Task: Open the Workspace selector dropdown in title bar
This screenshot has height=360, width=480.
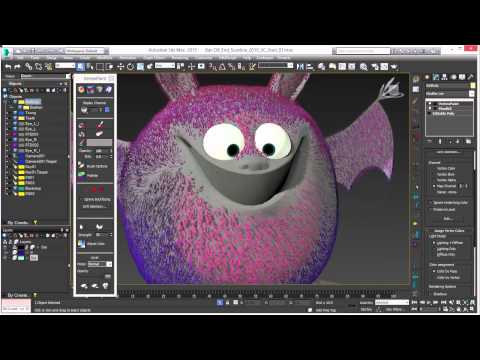Action: [87, 51]
